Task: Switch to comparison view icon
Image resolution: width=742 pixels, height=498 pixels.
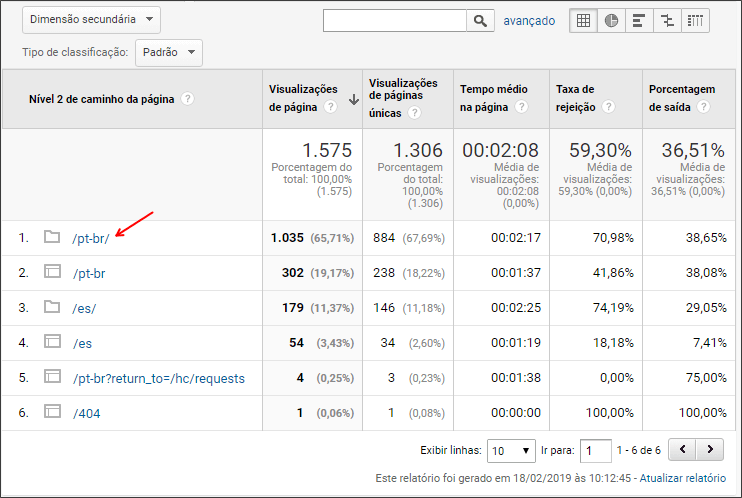Action: (x=667, y=21)
